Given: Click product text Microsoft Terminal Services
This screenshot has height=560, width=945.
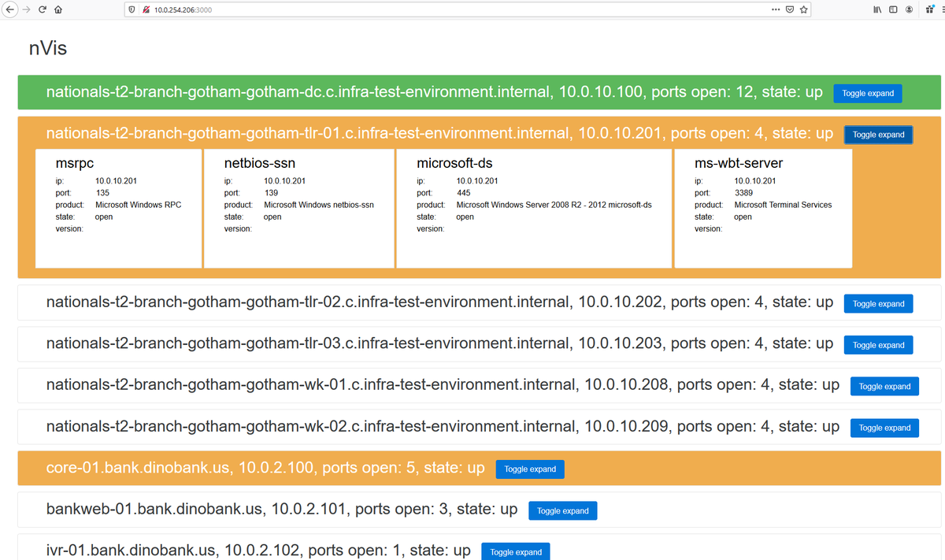Looking at the screenshot, I should [783, 205].
